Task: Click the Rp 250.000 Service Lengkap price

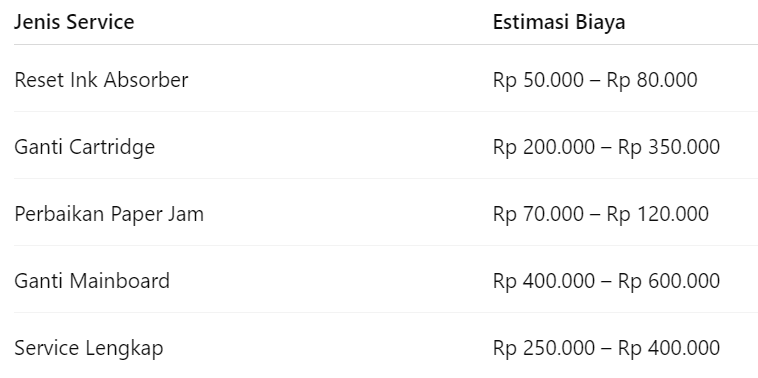Action: (544, 348)
